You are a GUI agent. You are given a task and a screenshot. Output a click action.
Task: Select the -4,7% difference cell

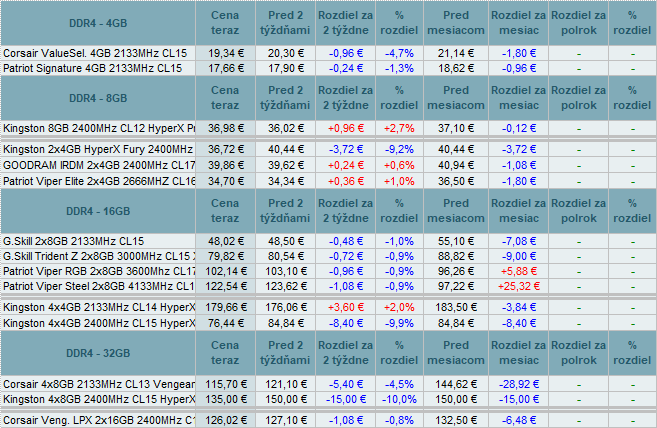[x=399, y=53]
